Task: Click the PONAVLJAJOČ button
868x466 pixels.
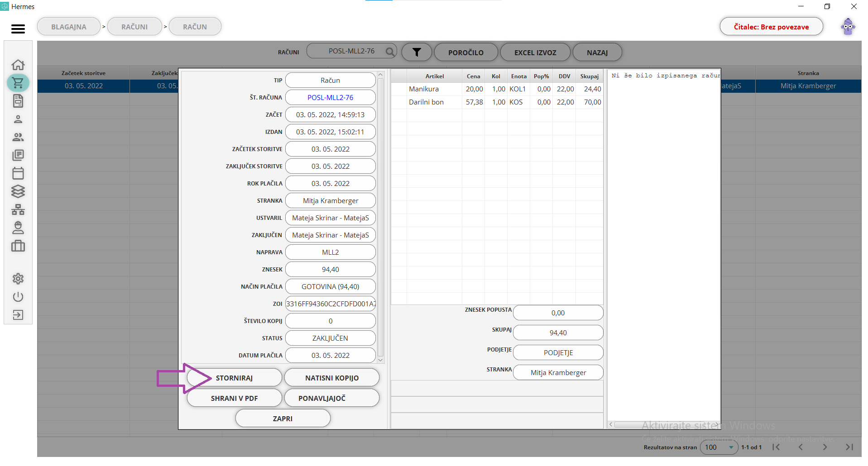Action: pyautogui.click(x=332, y=398)
